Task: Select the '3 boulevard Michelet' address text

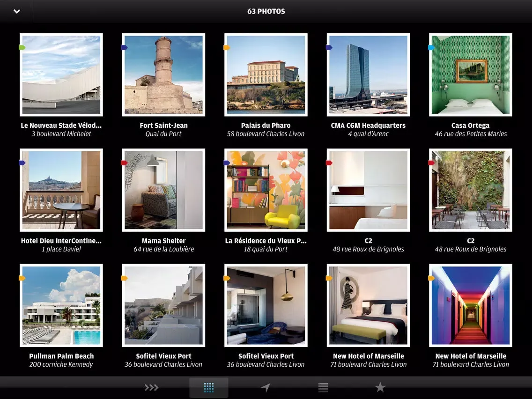Action: pyautogui.click(x=61, y=133)
